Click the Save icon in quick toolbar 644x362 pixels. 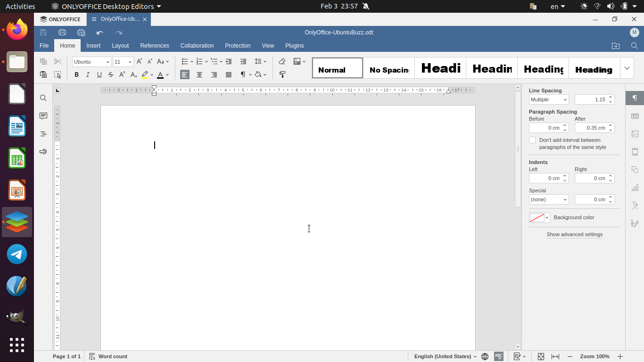tap(43, 33)
